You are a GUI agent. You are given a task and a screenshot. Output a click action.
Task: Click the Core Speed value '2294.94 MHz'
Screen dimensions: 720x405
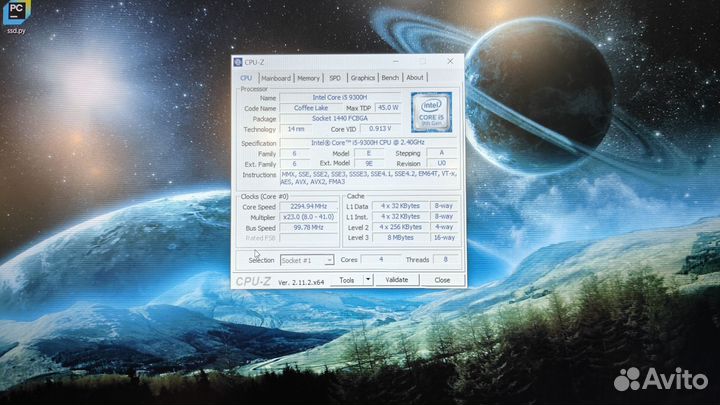pos(309,207)
